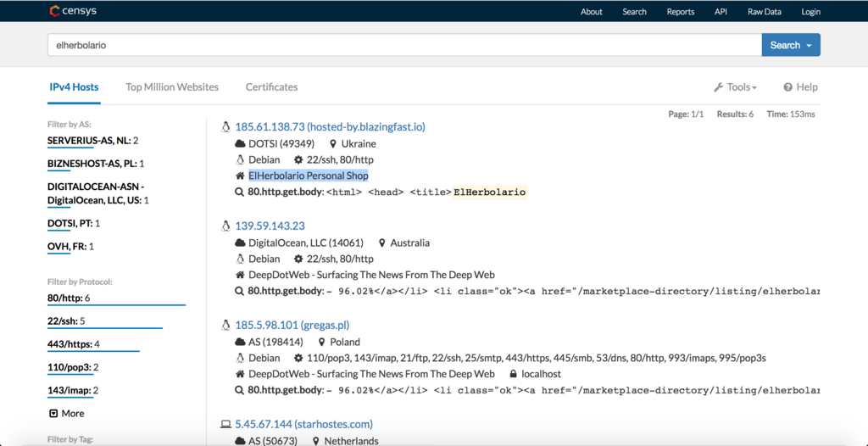Open Search in top navigation
Screen dimensions: 868x446
point(634,12)
